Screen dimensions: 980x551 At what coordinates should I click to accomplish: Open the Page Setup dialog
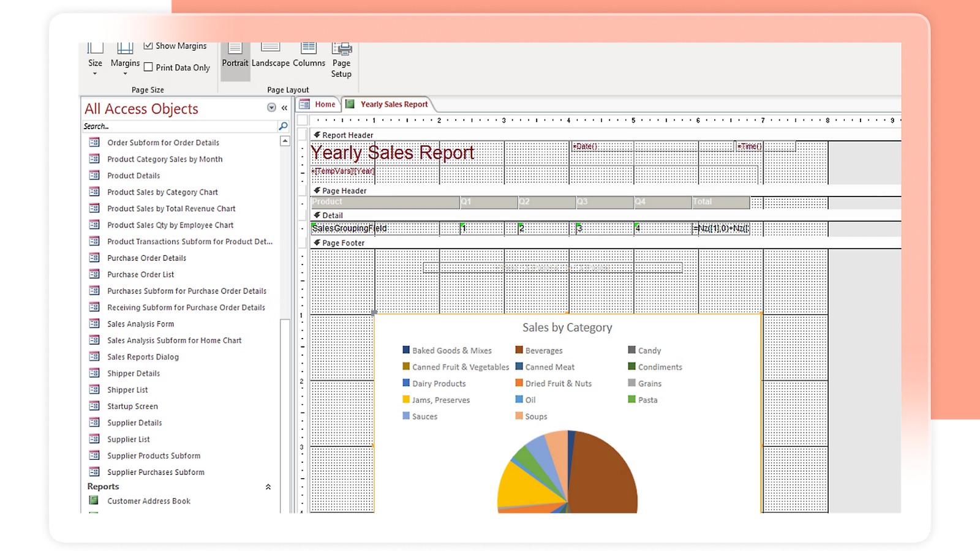[341, 61]
